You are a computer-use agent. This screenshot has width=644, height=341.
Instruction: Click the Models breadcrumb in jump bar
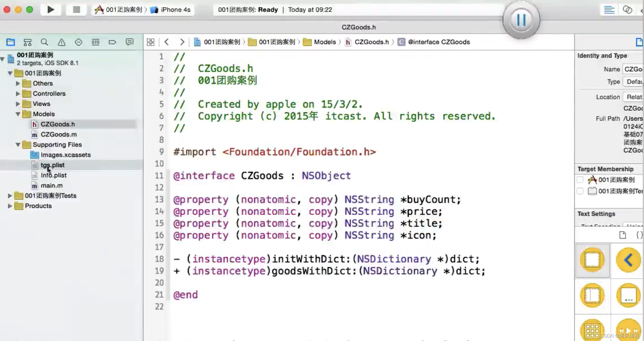[x=325, y=42]
